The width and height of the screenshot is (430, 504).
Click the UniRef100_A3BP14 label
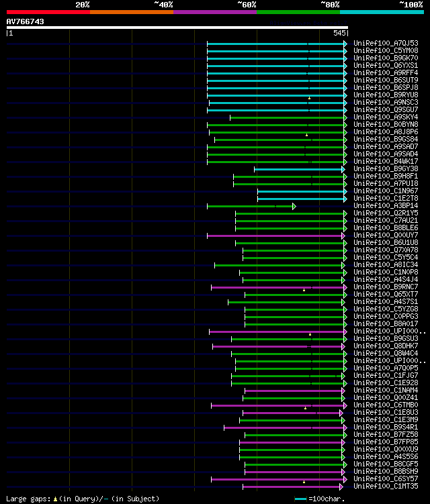click(x=386, y=206)
